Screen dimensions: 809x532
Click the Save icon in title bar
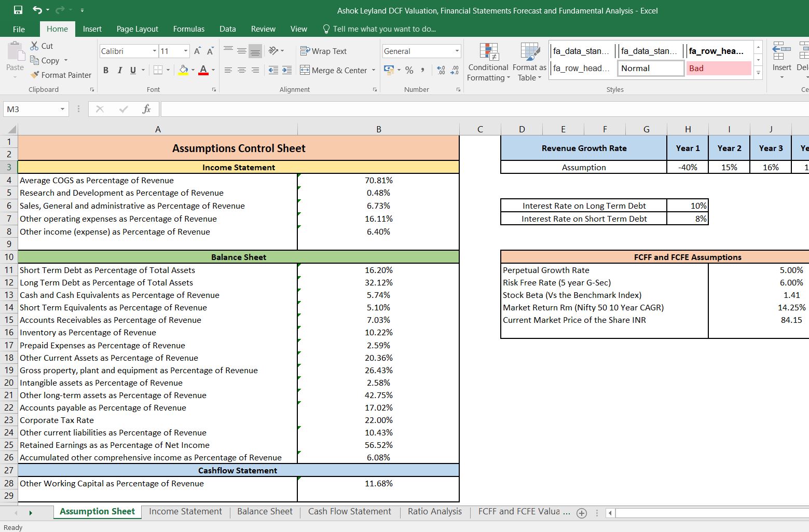(x=18, y=10)
